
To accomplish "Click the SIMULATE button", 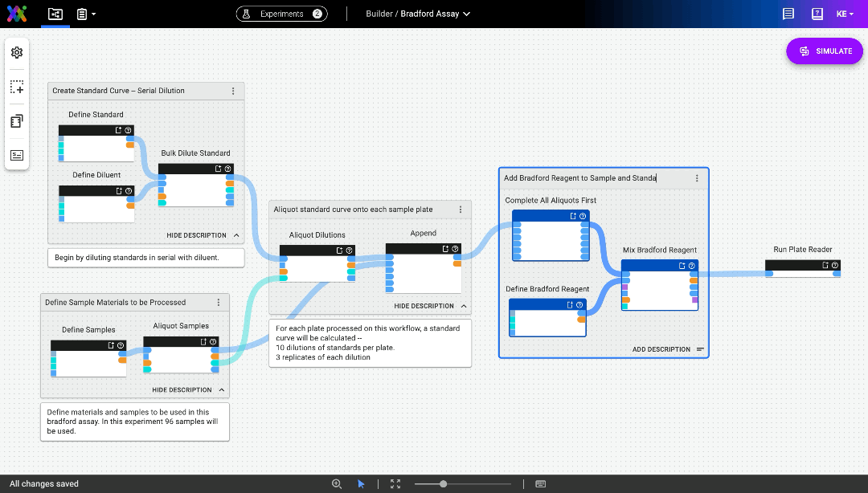I will pos(824,51).
